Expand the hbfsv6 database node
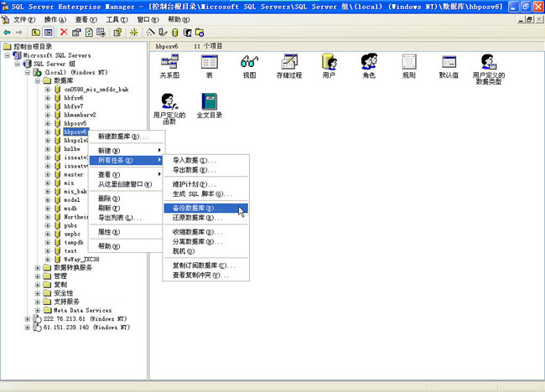Screen dimensions: 545x392 (48, 98)
